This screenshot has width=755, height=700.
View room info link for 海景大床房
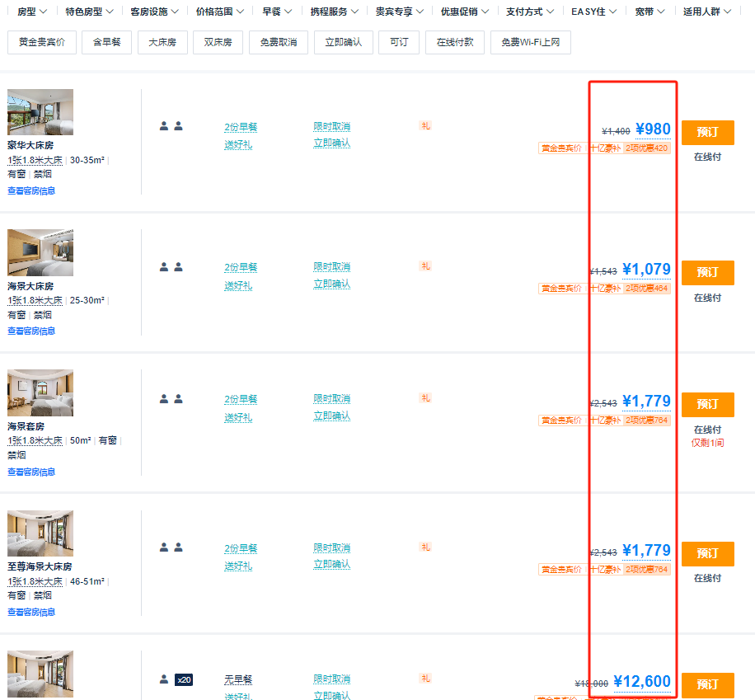(31, 331)
